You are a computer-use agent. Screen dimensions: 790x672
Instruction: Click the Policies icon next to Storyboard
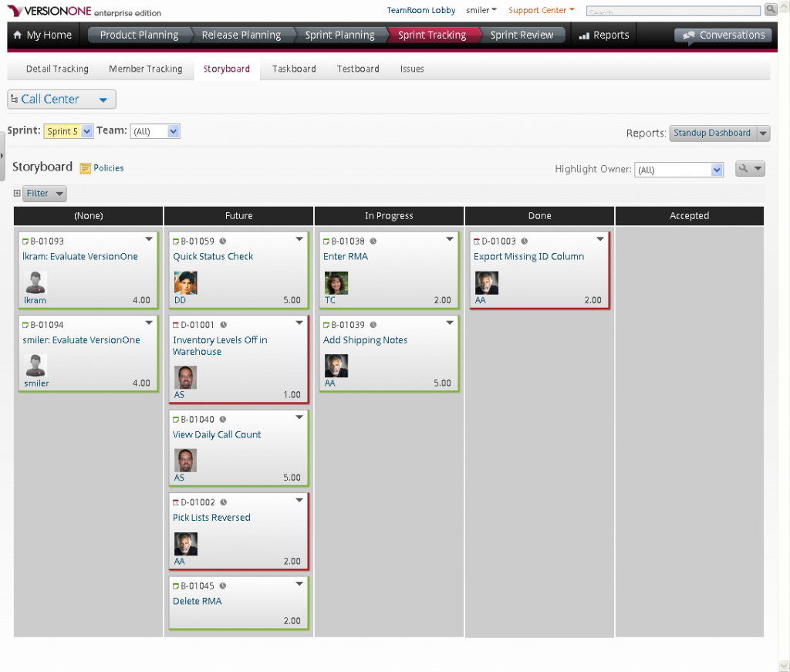click(x=86, y=168)
